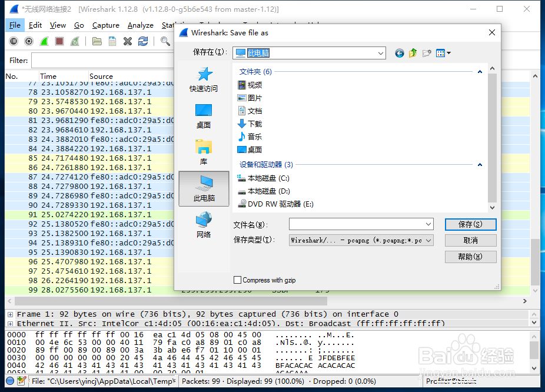Open capture options toolbar icon
This screenshot has height=392, width=545.
(29, 41)
